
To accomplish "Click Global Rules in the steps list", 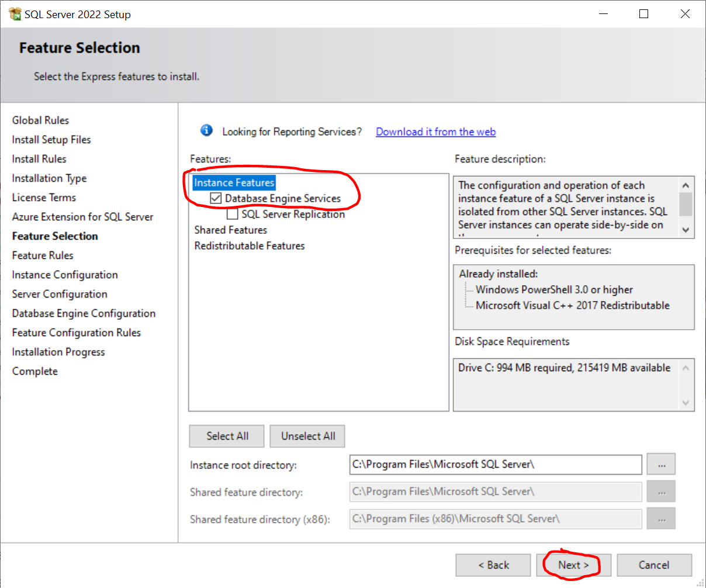I will point(40,120).
